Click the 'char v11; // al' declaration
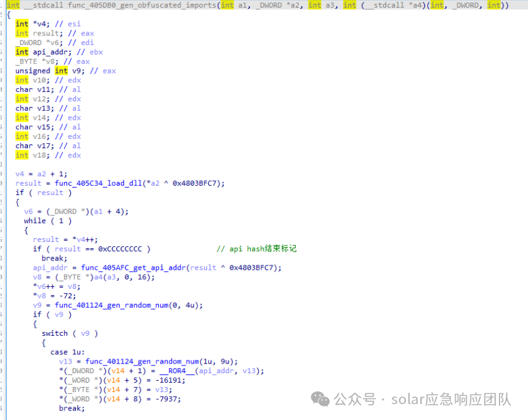The width and height of the screenshot is (528, 420). [48, 89]
